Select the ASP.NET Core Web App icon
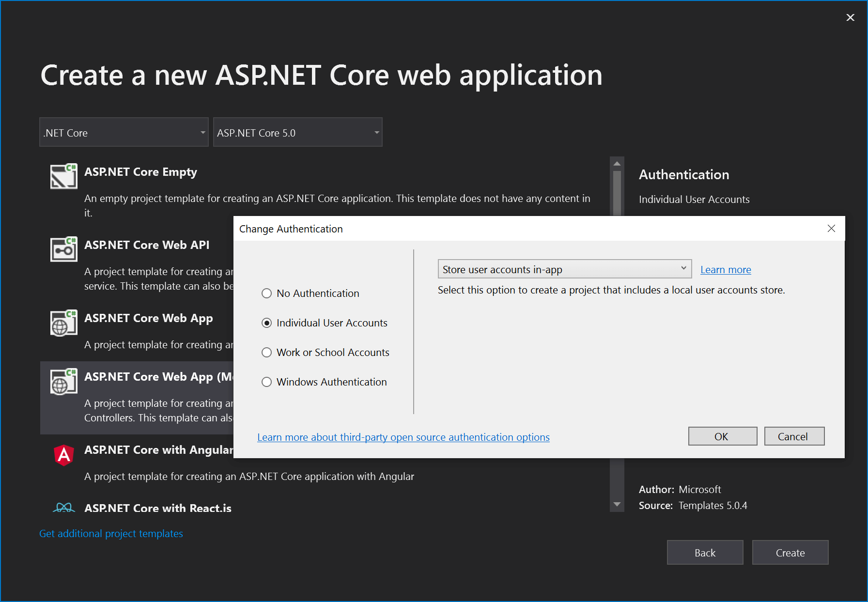The width and height of the screenshot is (868, 602). [x=63, y=322]
